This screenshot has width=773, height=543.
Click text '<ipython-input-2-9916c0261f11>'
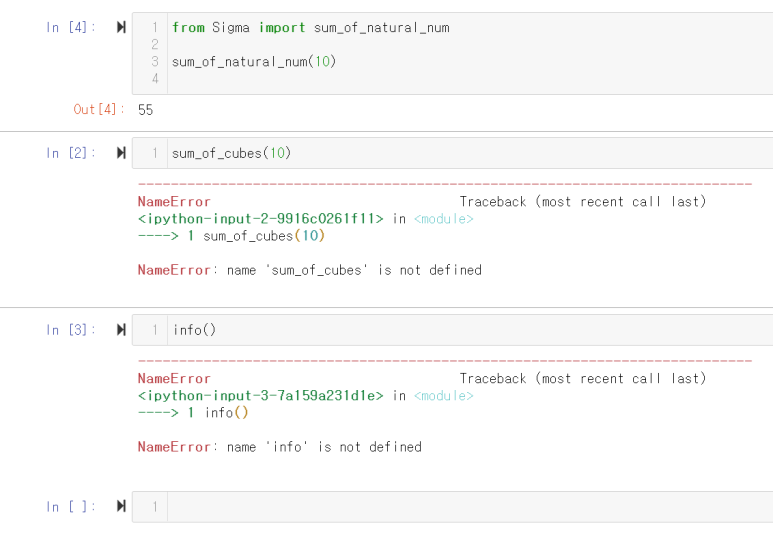click(260, 218)
